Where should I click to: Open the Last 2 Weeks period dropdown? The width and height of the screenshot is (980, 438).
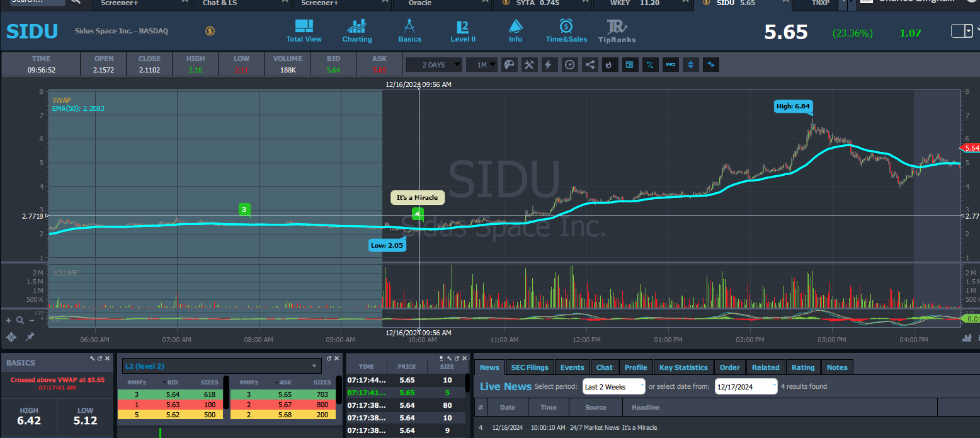click(614, 386)
